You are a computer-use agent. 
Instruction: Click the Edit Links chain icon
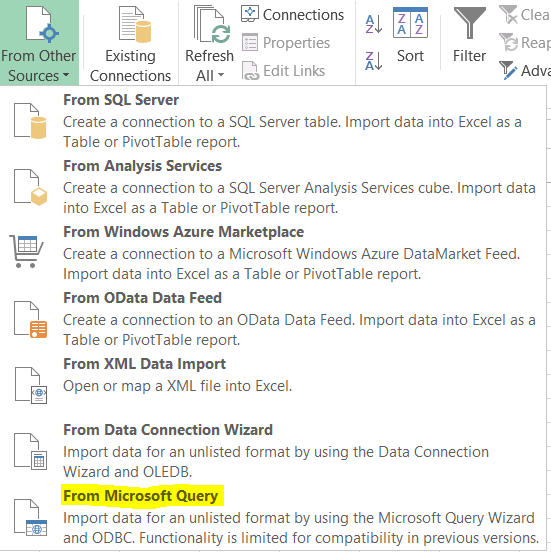(x=250, y=71)
